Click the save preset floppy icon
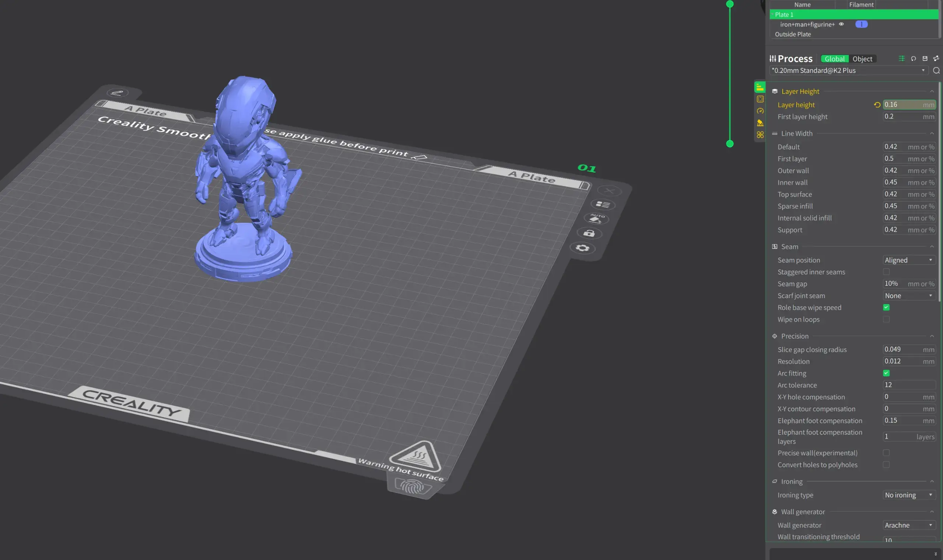The width and height of the screenshot is (943, 560). point(925,59)
